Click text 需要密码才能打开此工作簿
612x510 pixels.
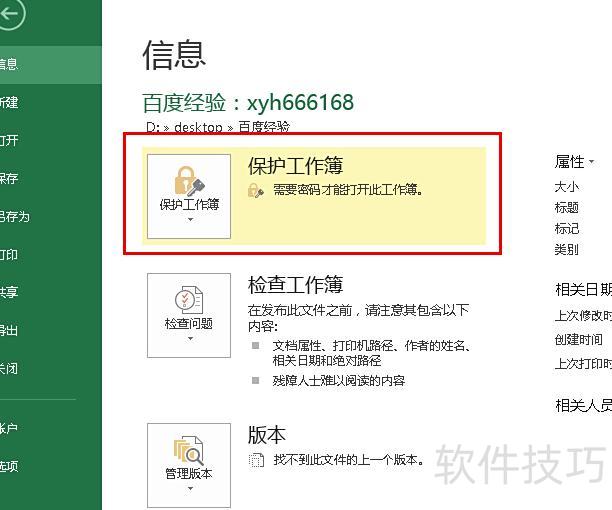[x=348, y=190]
